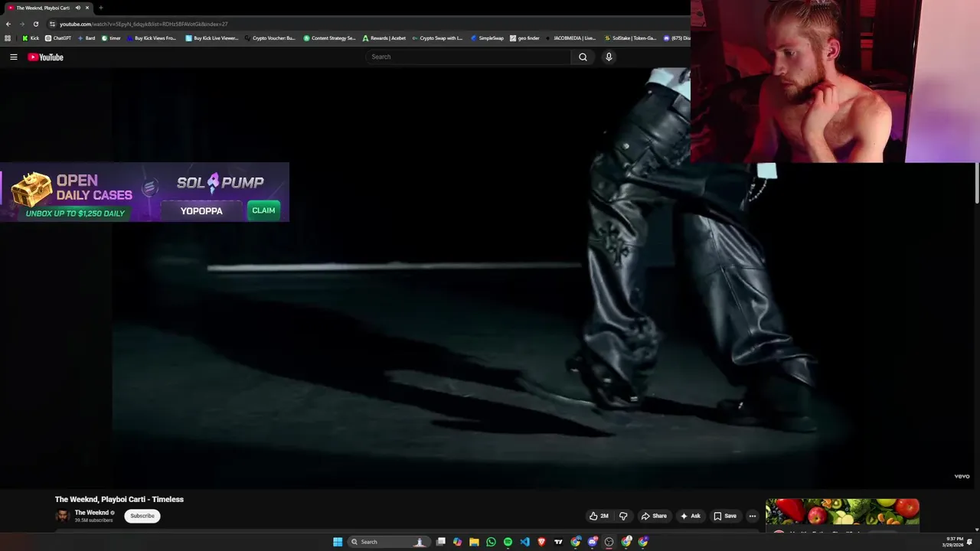Open the notification bell in system tray

pos(970,542)
